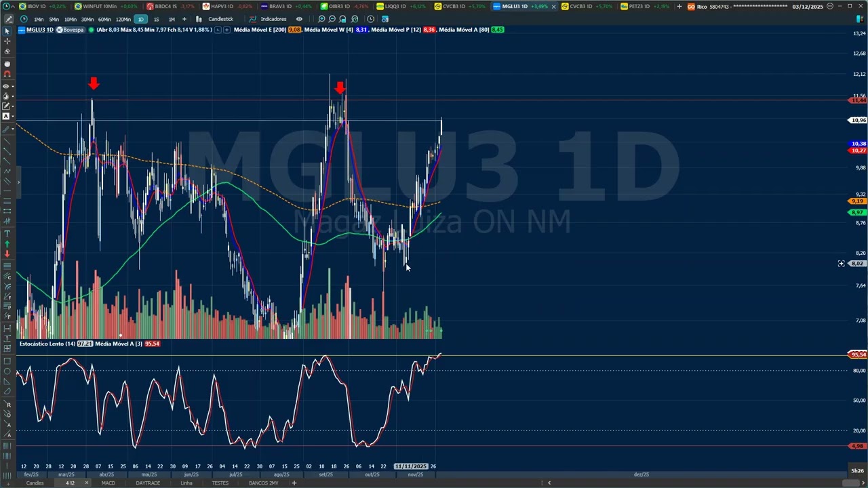Image resolution: width=868 pixels, height=488 pixels.
Task: Click the Estocástico Lento (14) label
Action: pos(47,344)
